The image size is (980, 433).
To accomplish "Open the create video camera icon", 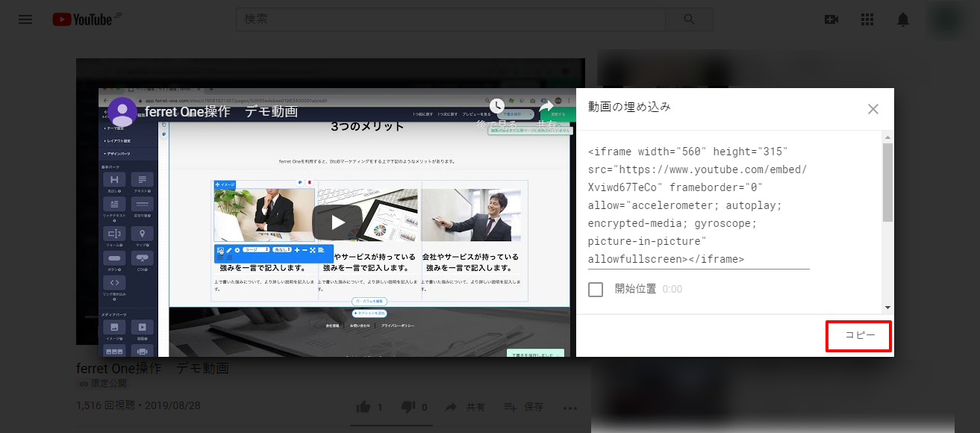I will [x=831, y=19].
